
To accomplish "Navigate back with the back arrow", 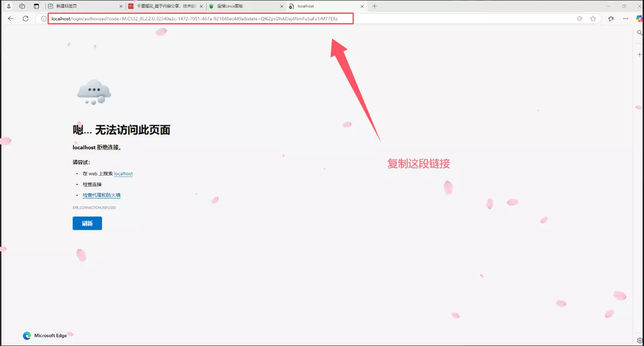I will (x=11, y=19).
